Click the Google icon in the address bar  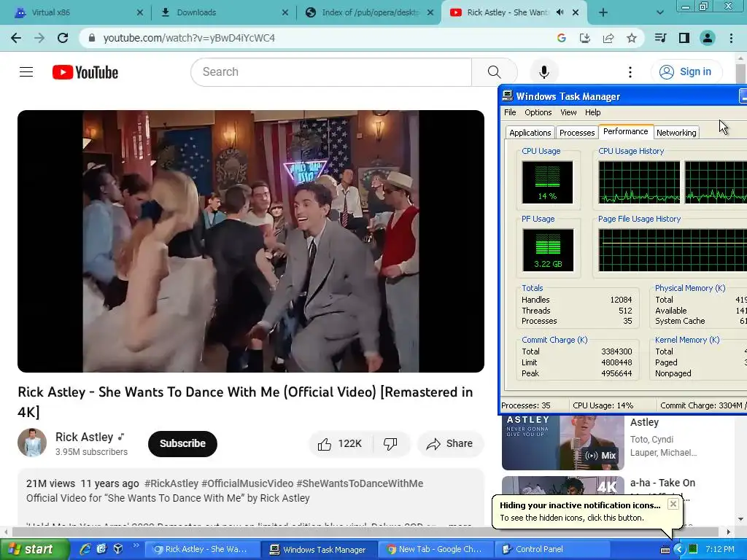pyautogui.click(x=561, y=38)
